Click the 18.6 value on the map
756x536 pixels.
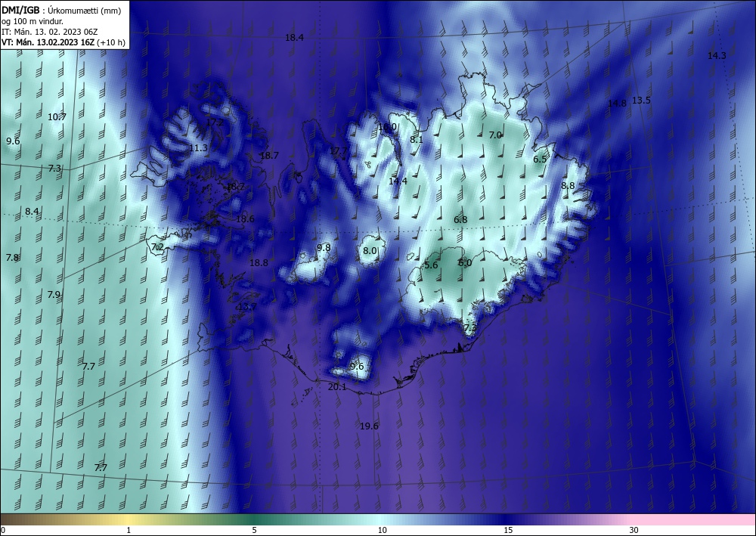pos(245,218)
